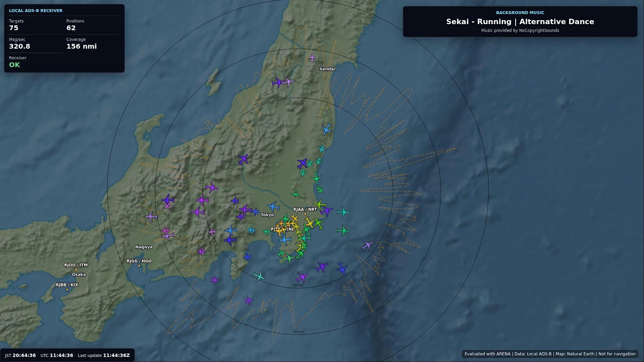
Task: Click the teal aircraft offshore east of NRT
Action: 343,212
